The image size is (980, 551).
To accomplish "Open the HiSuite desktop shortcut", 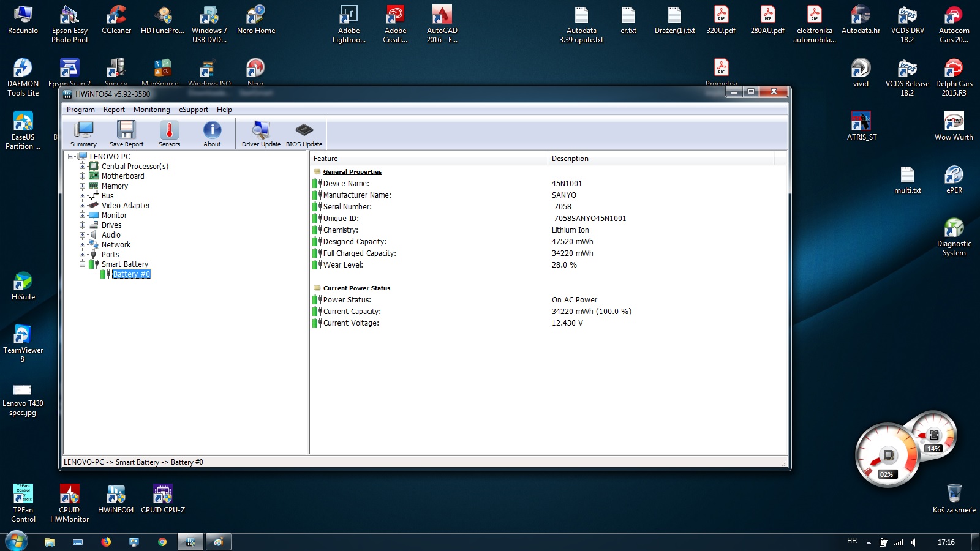I will [23, 286].
